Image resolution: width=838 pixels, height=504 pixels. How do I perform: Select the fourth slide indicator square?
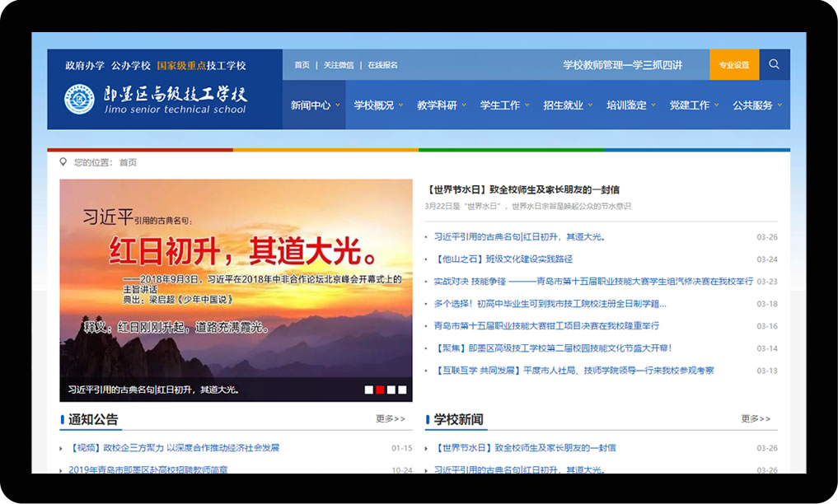tap(402, 390)
